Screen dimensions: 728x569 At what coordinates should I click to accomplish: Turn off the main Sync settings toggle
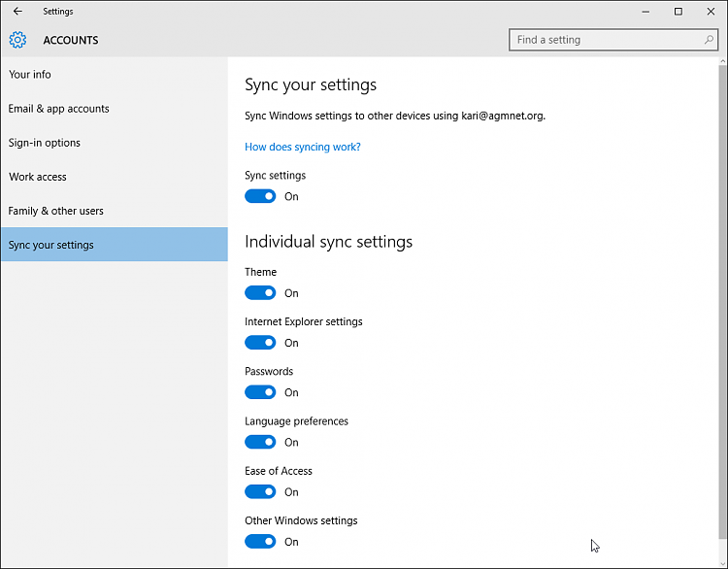(260, 196)
